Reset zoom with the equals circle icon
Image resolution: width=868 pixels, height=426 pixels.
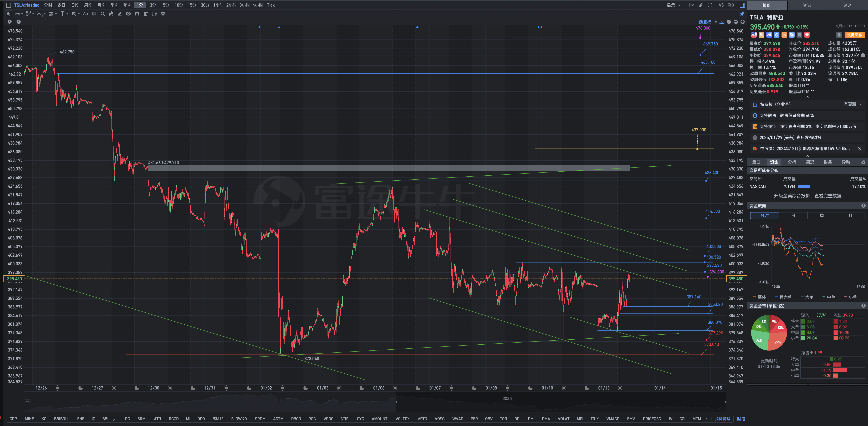pyautogui.click(x=728, y=22)
